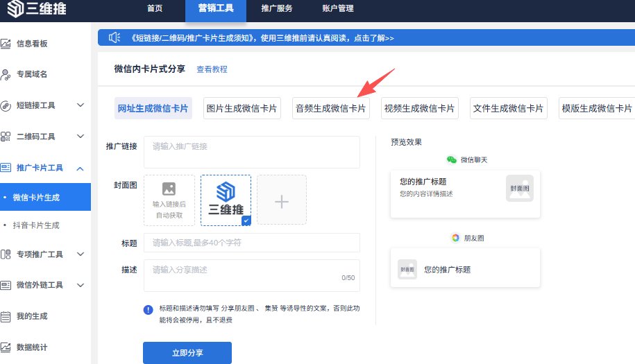Open the 推广服务 top navigation tab
635x364 pixels.
click(277, 9)
